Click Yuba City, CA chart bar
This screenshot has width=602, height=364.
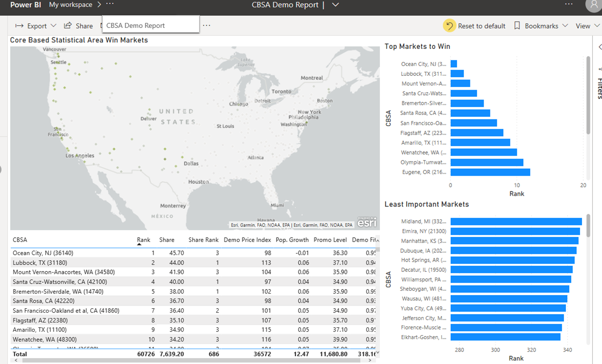click(508, 308)
